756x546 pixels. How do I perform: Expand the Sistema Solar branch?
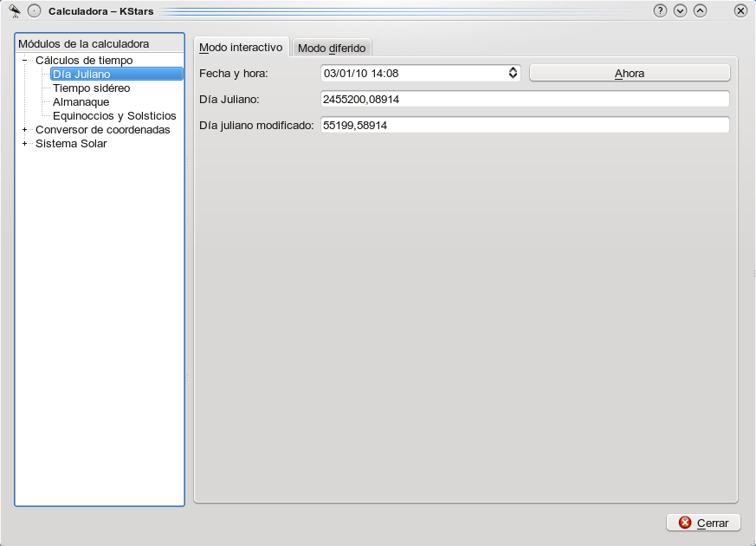[25, 144]
